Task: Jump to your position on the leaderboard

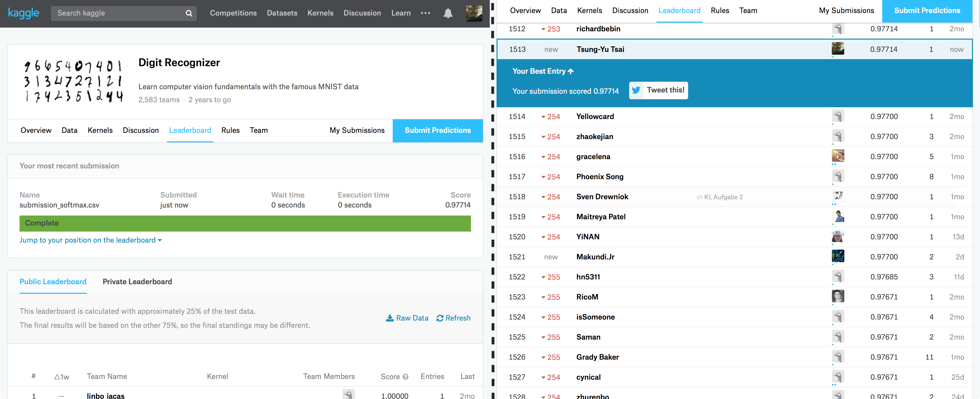Action: point(91,240)
